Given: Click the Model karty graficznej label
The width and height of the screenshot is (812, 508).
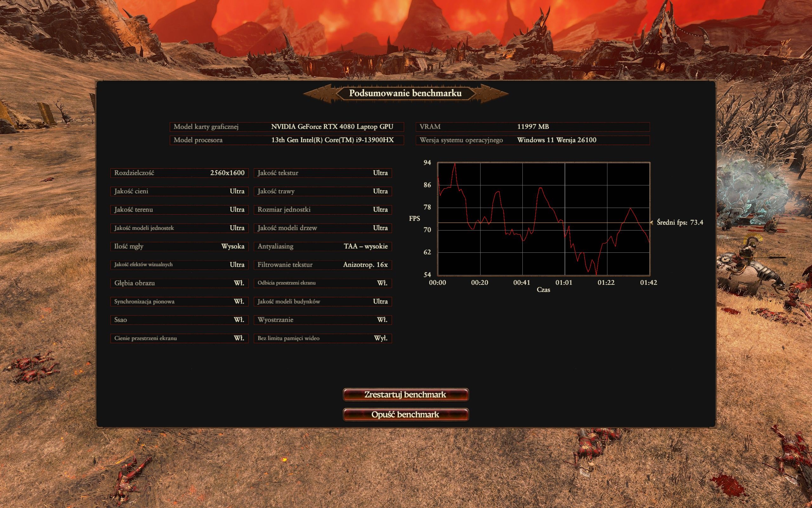Looking at the screenshot, I should point(206,127).
